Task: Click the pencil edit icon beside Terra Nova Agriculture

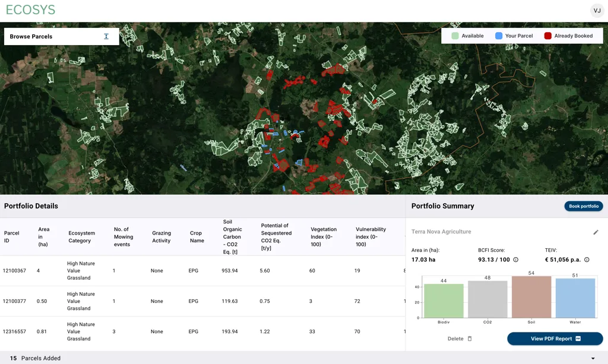Action: pyautogui.click(x=596, y=232)
